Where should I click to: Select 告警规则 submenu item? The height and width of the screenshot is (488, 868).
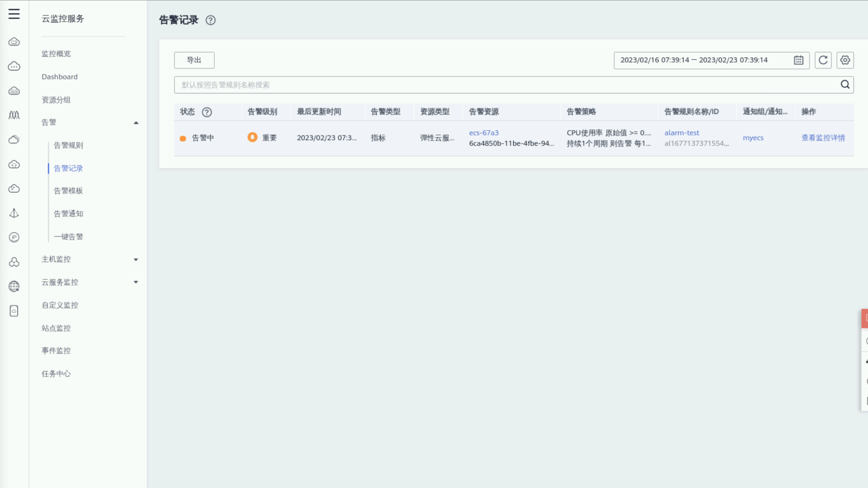pyautogui.click(x=68, y=145)
